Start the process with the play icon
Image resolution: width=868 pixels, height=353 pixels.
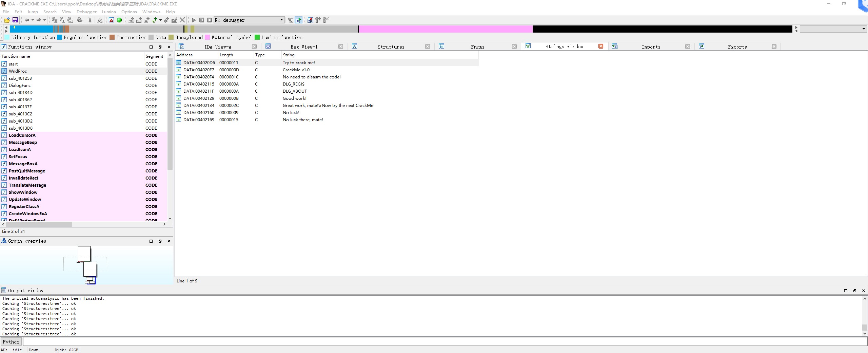pyautogui.click(x=194, y=20)
